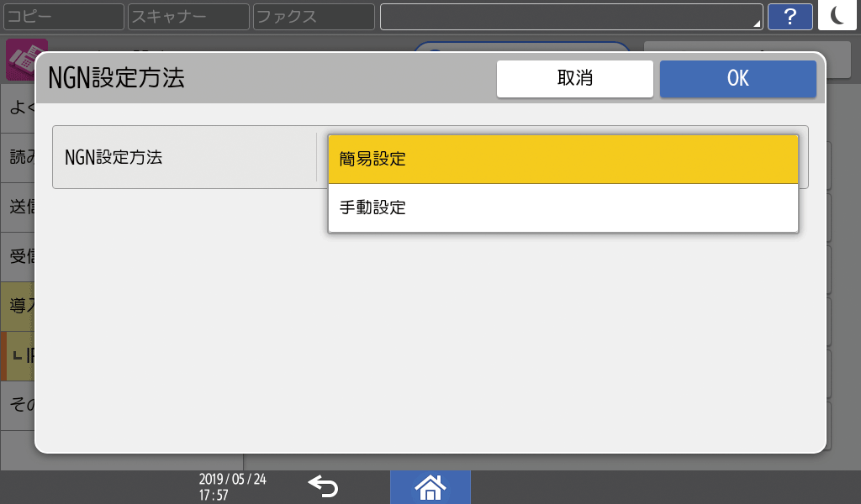Tap the home button on the bottom bar
This screenshot has width=861, height=504.
pos(430,487)
